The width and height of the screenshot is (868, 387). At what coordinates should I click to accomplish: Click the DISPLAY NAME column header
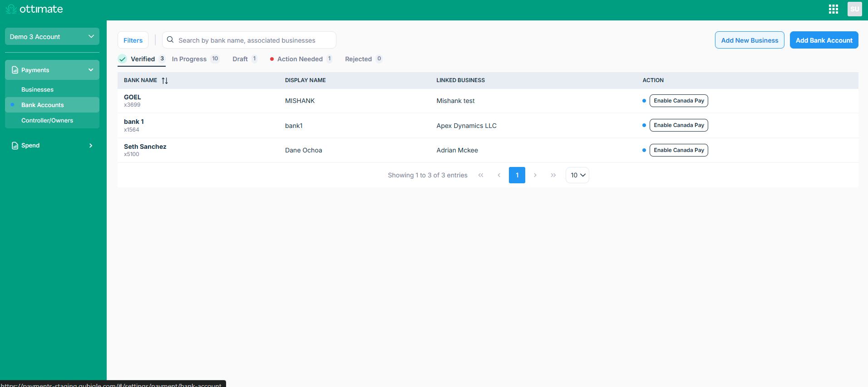(x=306, y=80)
